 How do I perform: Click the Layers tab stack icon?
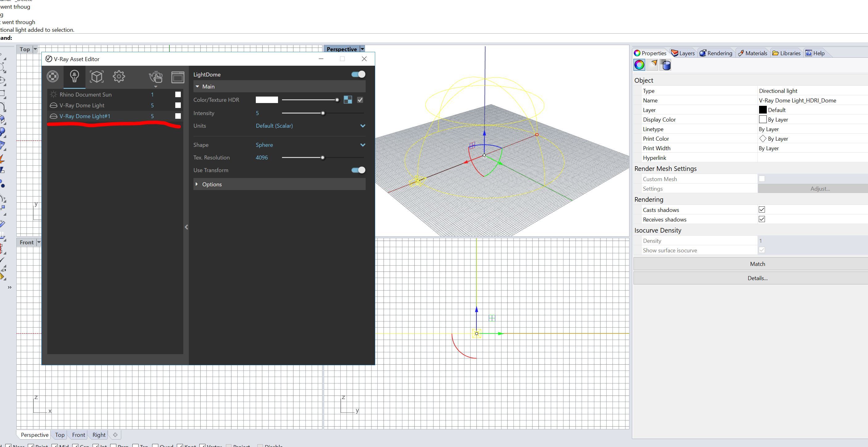point(675,53)
